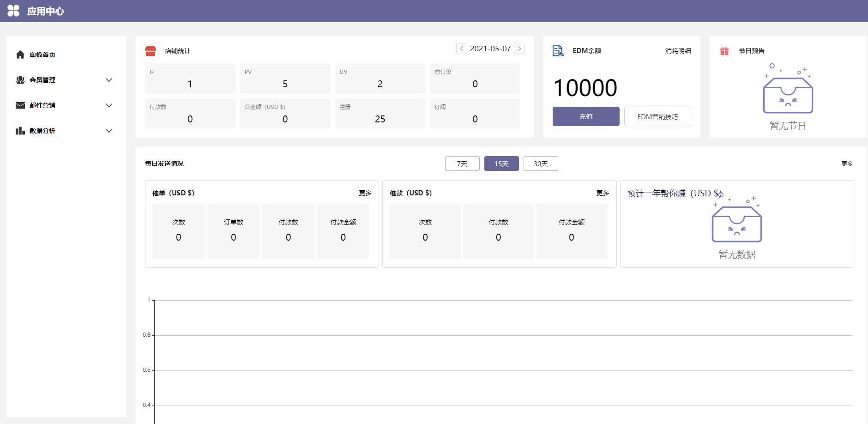Click the bar chart icon beside 数据分析

pos(20,131)
